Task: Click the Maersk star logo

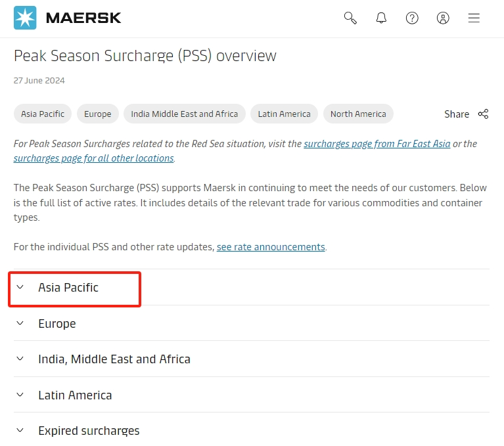Action: pyautogui.click(x=25, y=18)
